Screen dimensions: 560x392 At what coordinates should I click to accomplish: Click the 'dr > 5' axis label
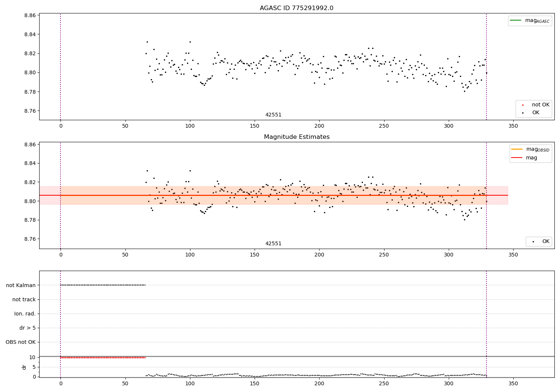[28, 328]
